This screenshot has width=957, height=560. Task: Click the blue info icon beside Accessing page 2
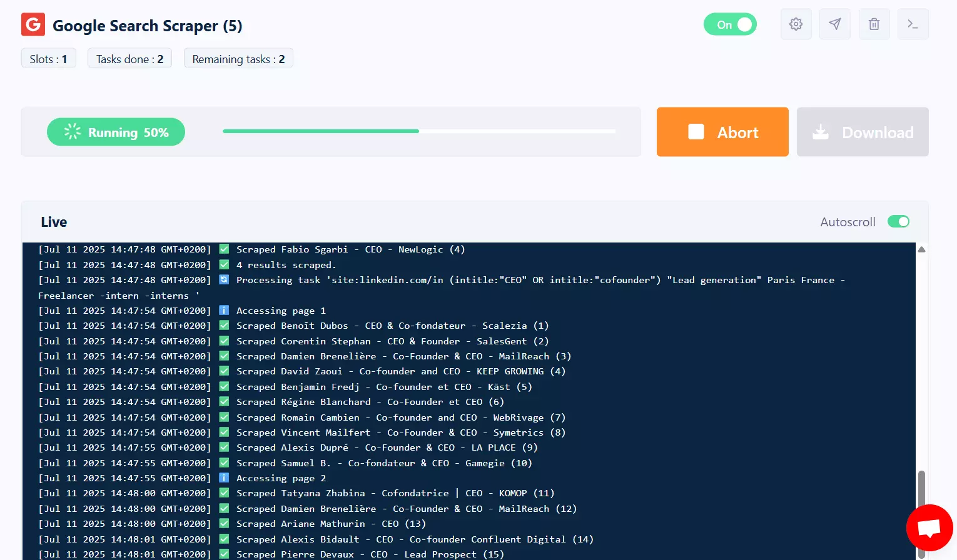tap(223, 477)
